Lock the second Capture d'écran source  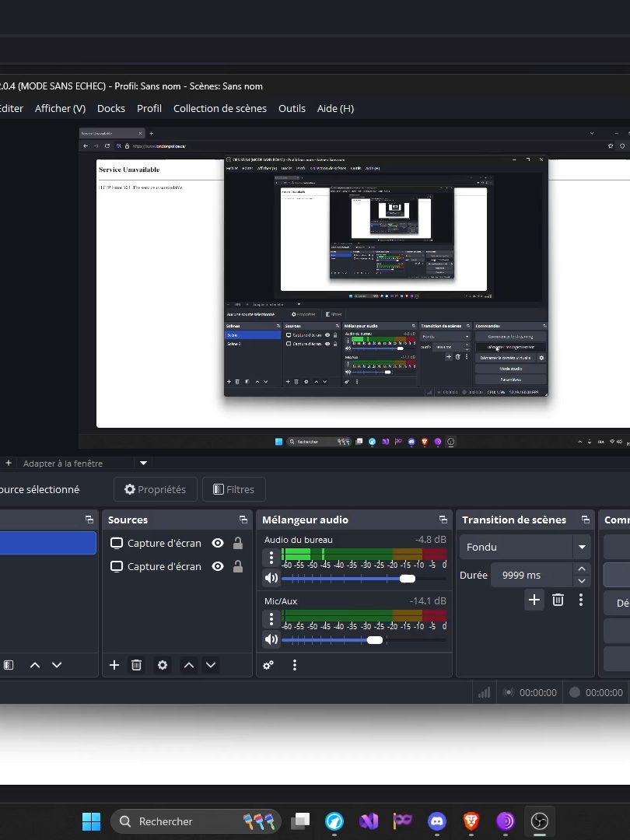pyautogui.click(x=238, y=566)
